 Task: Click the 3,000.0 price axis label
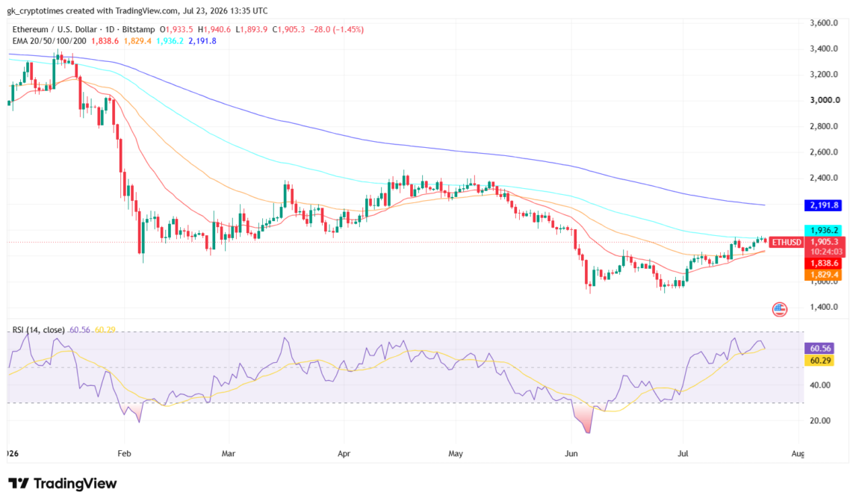point(825,100)
